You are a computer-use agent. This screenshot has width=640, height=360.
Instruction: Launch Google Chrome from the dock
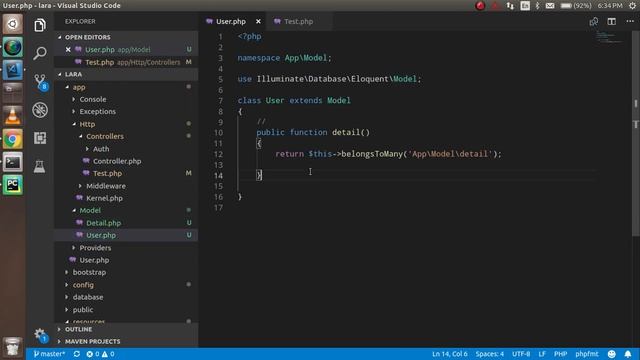[13, 139]
